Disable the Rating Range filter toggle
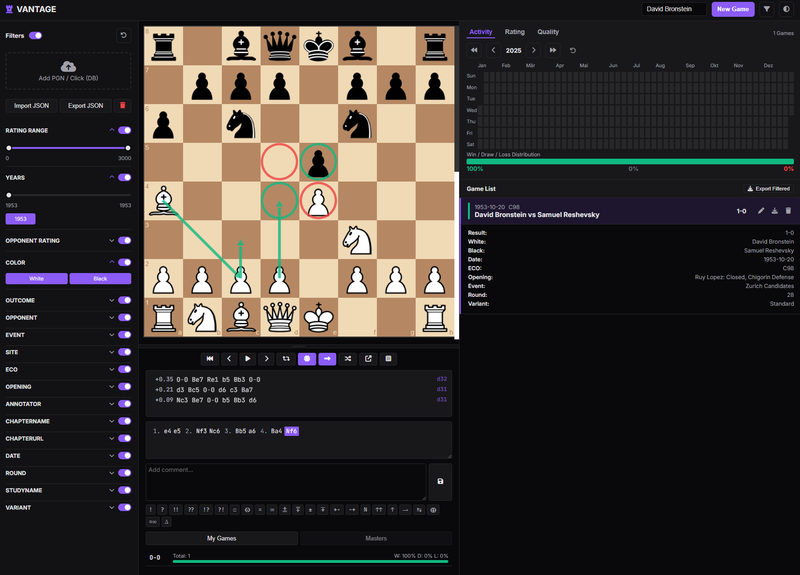This screenshot has height=575, width=800. coord(125,130)
